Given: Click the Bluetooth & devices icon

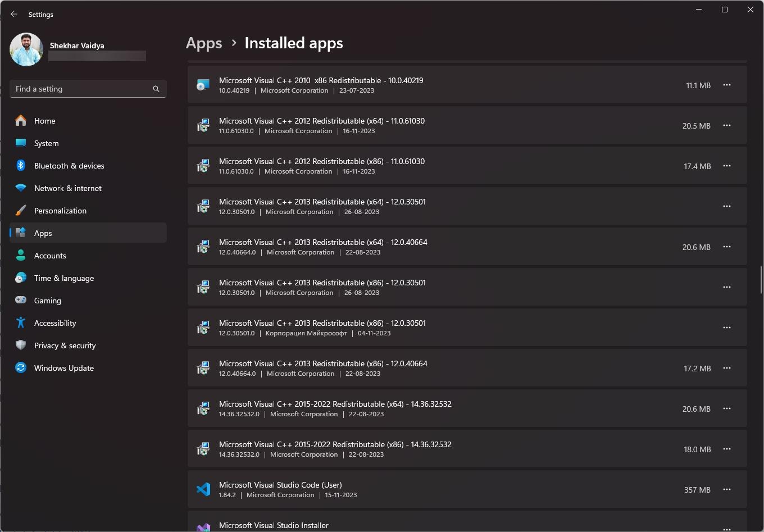Looking at the screenshot, I should (21, 165).
